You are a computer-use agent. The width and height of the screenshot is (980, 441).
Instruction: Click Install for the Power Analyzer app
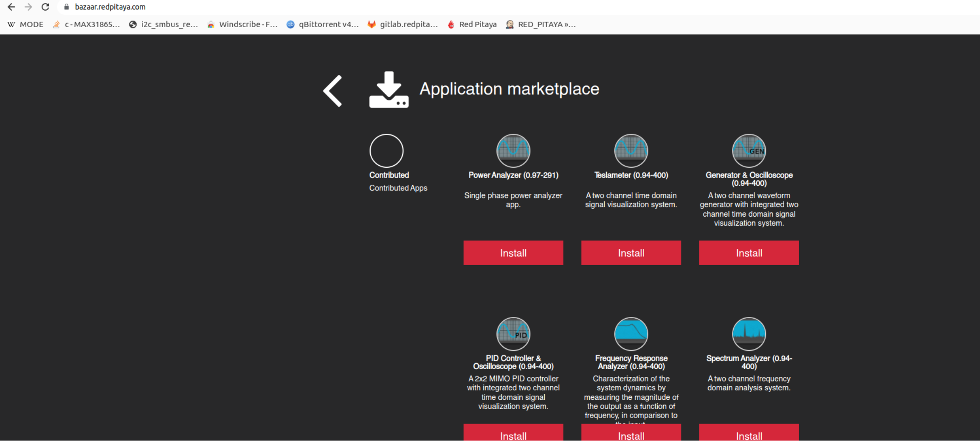[513, 253]
